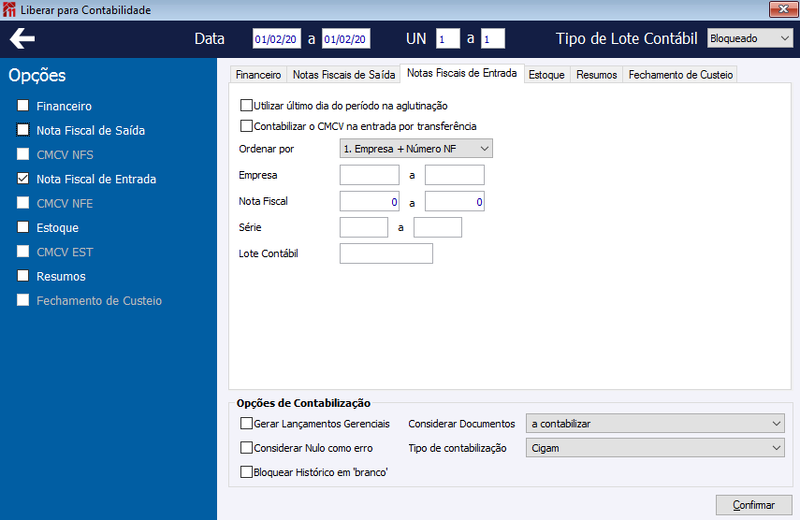The width and height of the screenshot is (800, 520).
Task: Enable Bloquear Histórico em 'branco' checkbox
Action: pyautogui.click(x=246, y=472)
